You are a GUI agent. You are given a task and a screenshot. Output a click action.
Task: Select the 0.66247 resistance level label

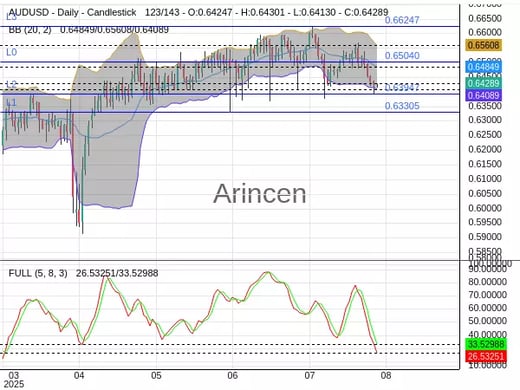tap(402, 20)
